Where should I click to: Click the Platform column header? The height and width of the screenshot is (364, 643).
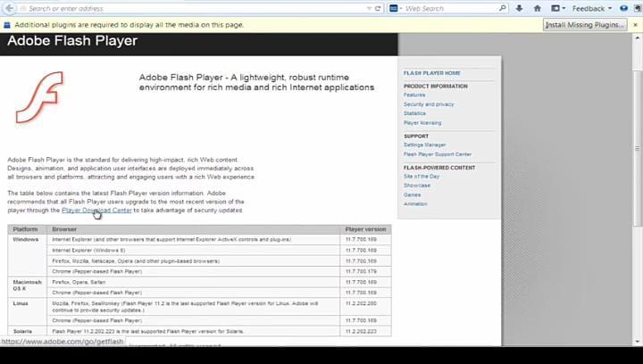25,229
